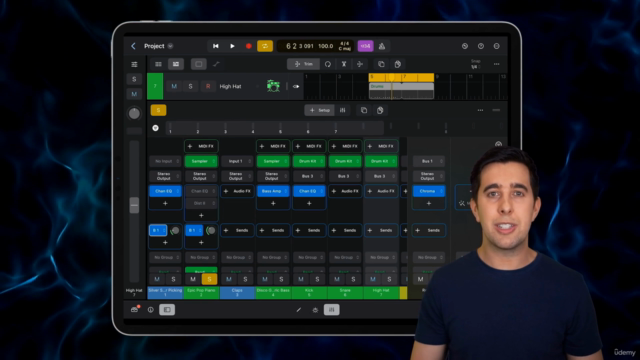
Task: Click the paste icon in mixer toolbar
Action: click(x=380, y=110)
